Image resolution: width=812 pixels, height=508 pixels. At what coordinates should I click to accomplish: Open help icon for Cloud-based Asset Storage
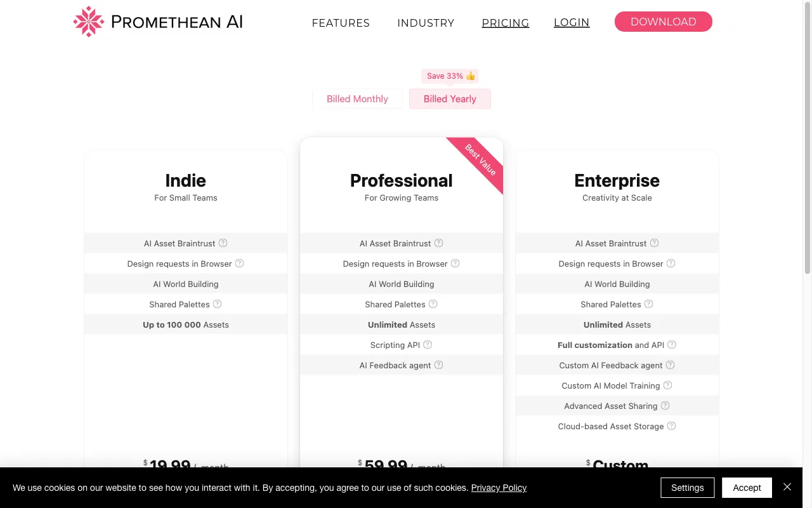point(671,425)
